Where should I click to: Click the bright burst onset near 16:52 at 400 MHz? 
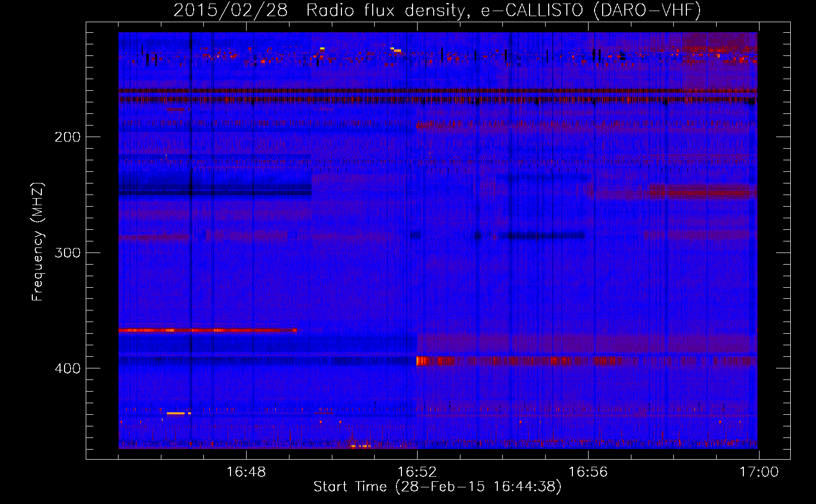click(x=422, y=361)
